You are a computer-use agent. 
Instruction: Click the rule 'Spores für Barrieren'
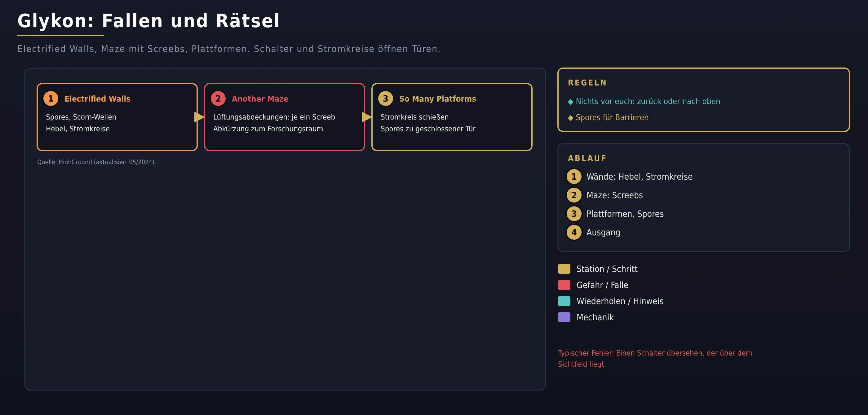[x=612, y=117]
